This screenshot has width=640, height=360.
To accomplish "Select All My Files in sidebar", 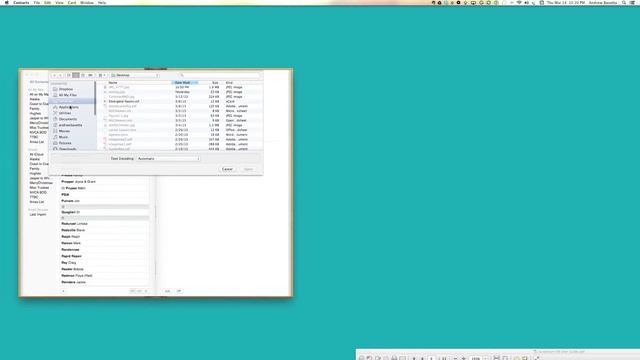I will pyautogui.click(x=67, y=95).
